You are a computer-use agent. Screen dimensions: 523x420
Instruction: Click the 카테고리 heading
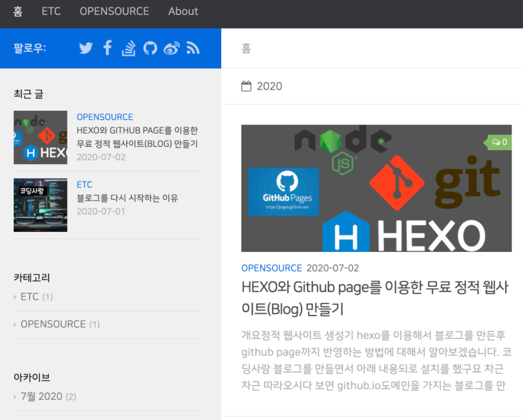pos(31,278)
